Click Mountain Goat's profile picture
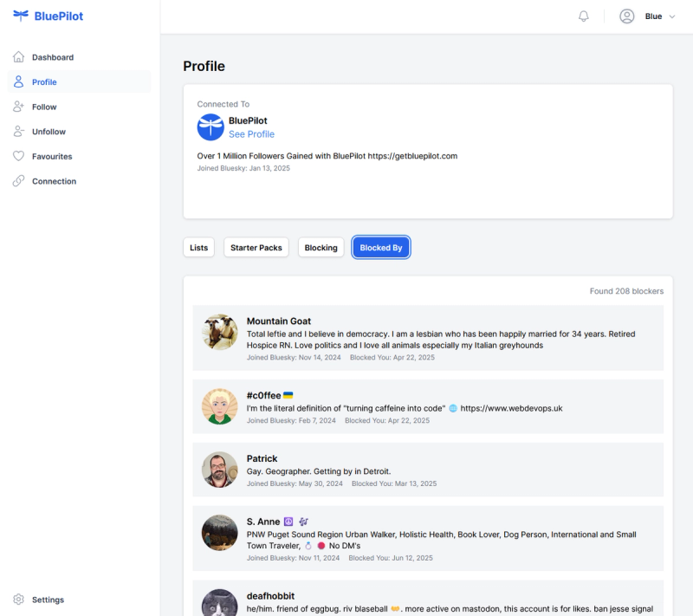This screenshot has height=616, width=693. pos(220,332)
